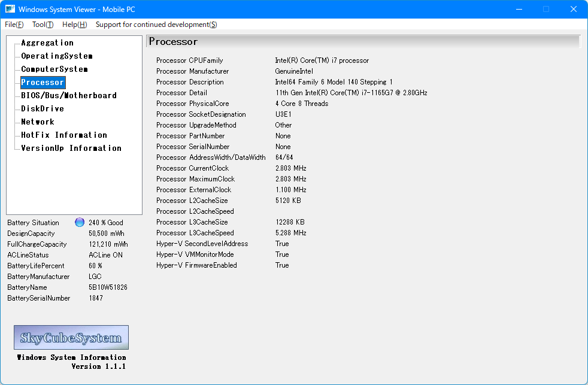Click the Processor PartNumber label
The width and height of the screenshot is (588, 385).
pyautogui.click(x=190, y=136)
